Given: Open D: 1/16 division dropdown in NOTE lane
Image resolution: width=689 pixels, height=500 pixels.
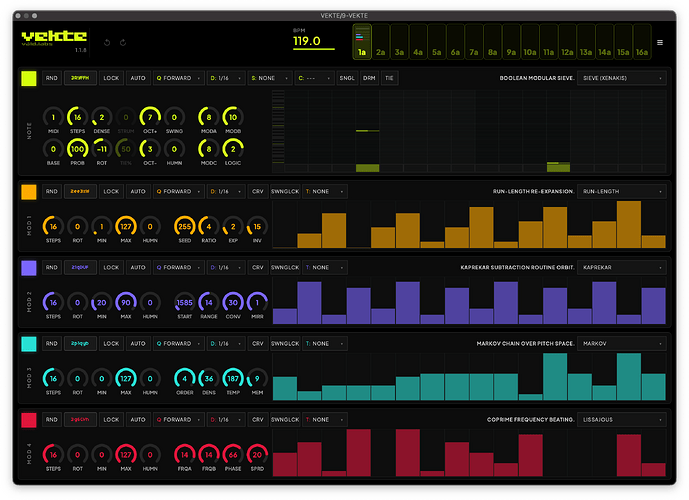Looking at the screenshot, I should click(x=226, y=78).
